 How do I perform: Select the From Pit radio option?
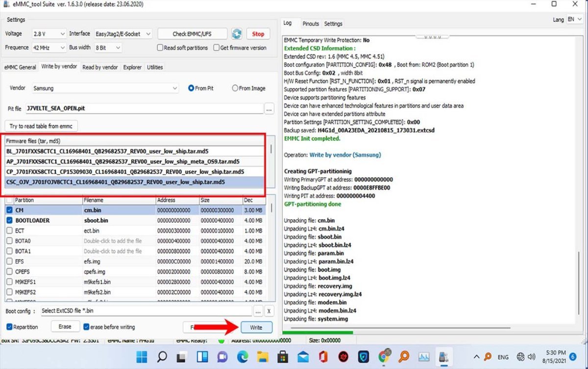pyautogui.click(x=191, y=88)
